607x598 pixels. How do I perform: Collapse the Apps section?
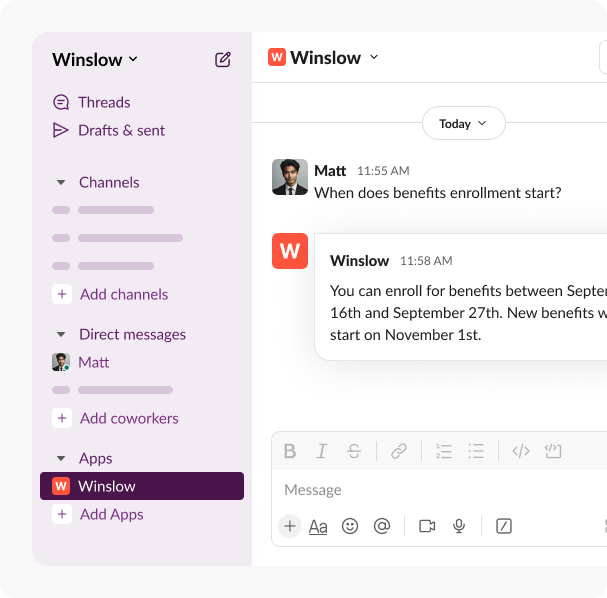[61, 458]
